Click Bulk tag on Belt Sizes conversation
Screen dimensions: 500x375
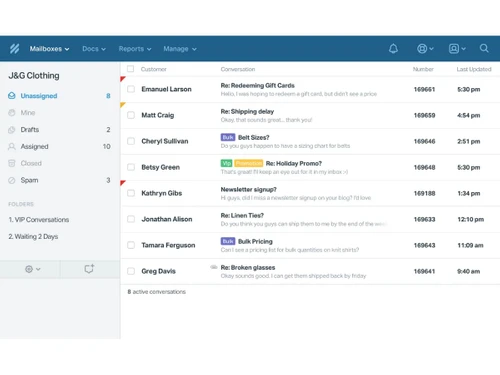click(228, 137)
